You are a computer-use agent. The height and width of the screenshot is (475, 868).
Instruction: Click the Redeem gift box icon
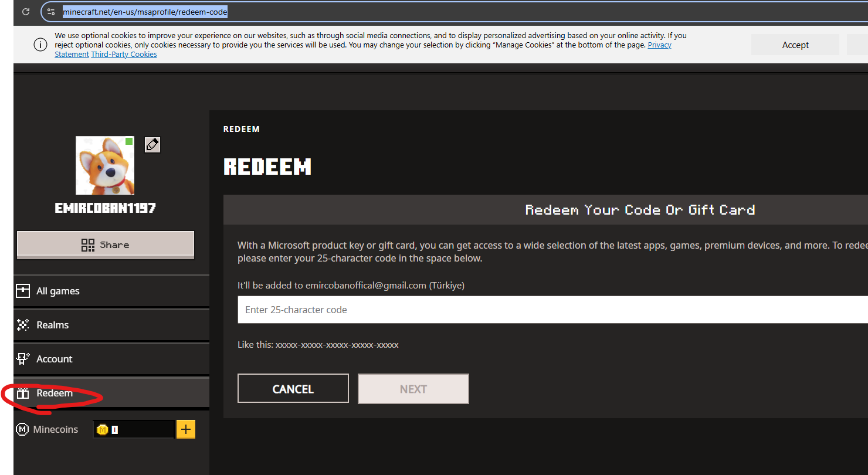coord(23,393)
